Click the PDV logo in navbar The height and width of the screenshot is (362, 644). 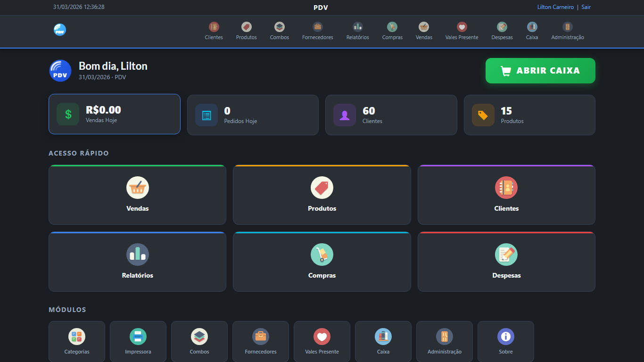60,30
